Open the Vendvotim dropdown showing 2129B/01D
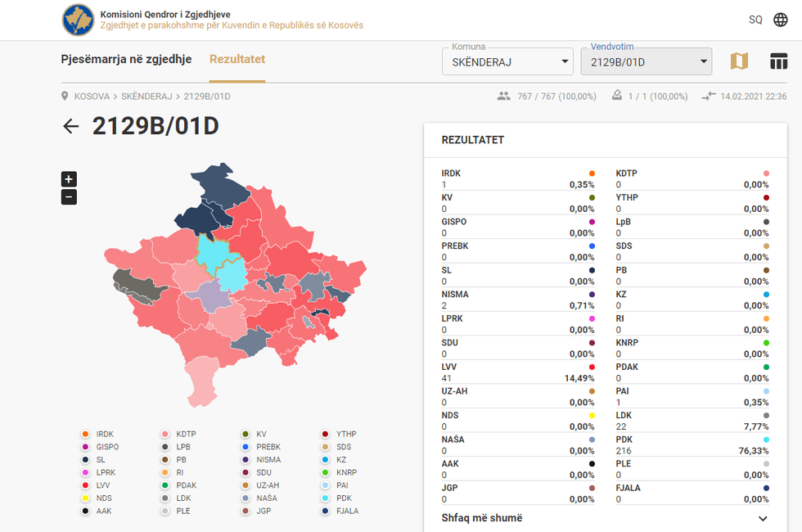Screen dimensions: 802x532 point(646,62)
